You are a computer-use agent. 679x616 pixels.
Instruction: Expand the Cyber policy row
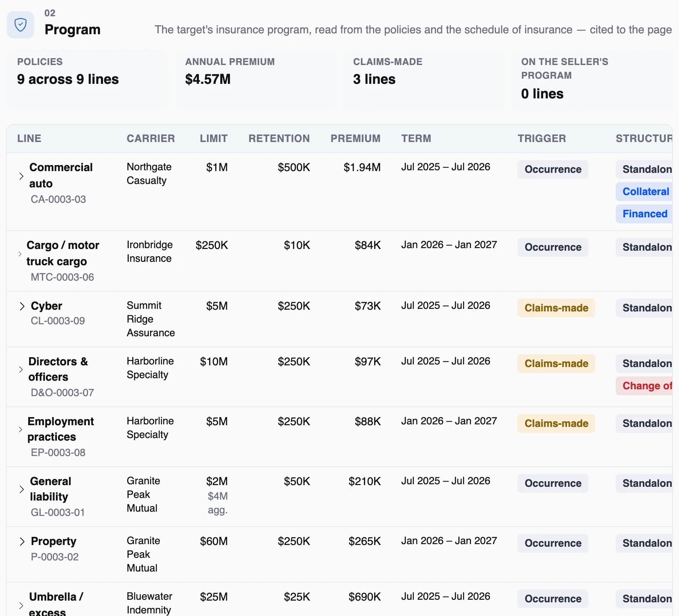click(22, 306)
